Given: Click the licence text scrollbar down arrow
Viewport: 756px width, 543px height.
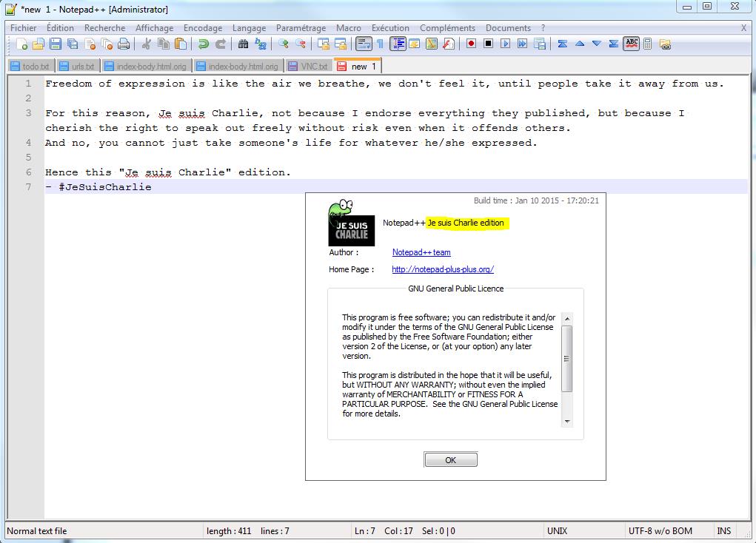Looking at the screenshot, I should [x=567, y=422].
